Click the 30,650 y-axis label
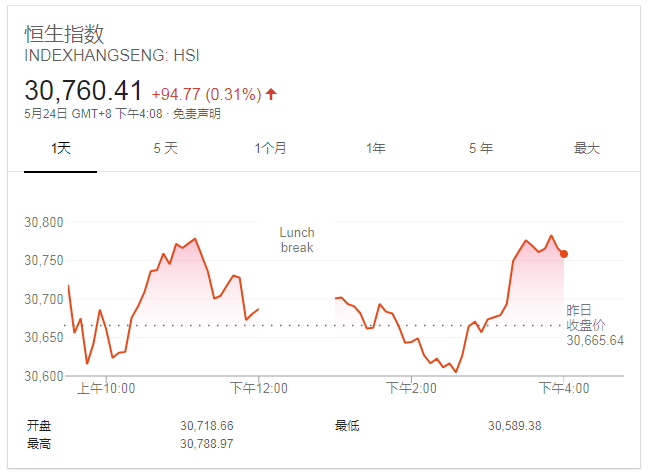The width and height of the screenshot is (649, 476). tap(44, 337)
